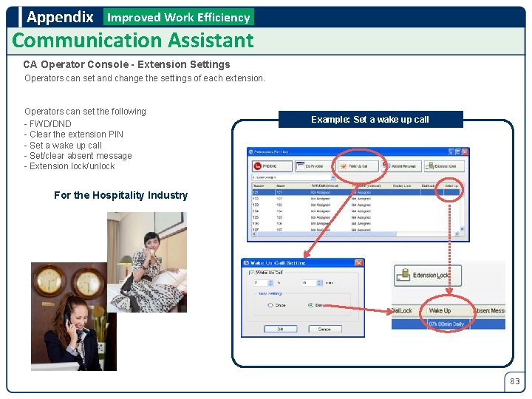
Task: Click the 07h 00min Daily cell
Action: click(446, 324)
